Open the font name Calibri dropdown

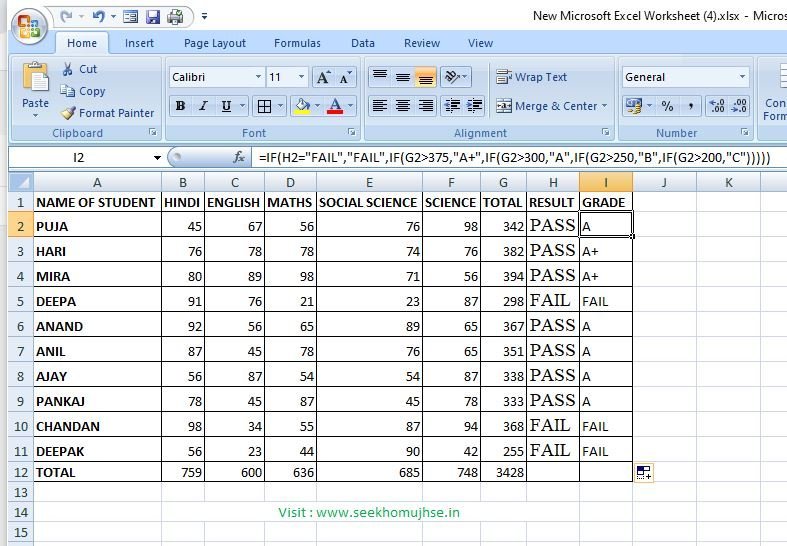pyautogui.click(x=259, y=77)
